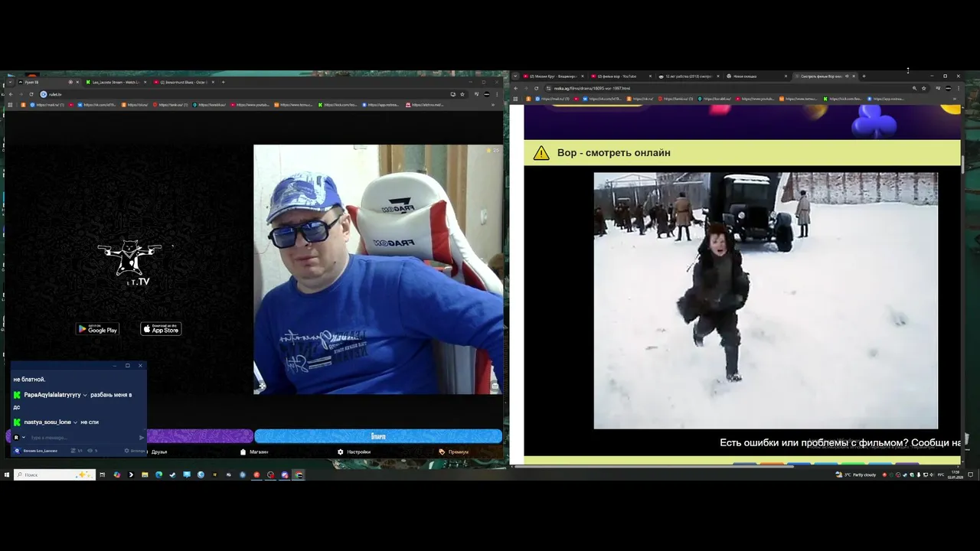Reload the page in the left browser
Viewport: 980px width, 551px height.
click(x=31, y=94)
